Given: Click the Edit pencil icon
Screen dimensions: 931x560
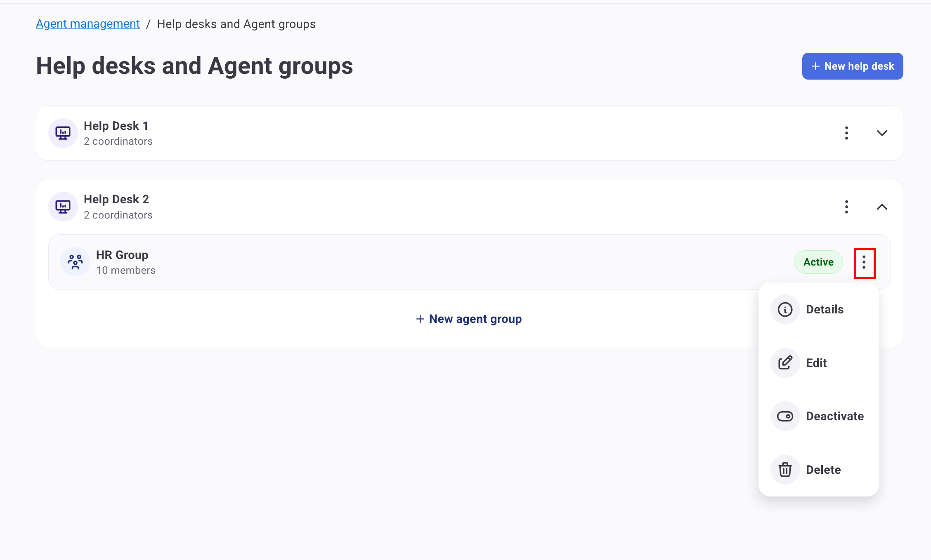Looking at the screenshot, I should (785, 363).
